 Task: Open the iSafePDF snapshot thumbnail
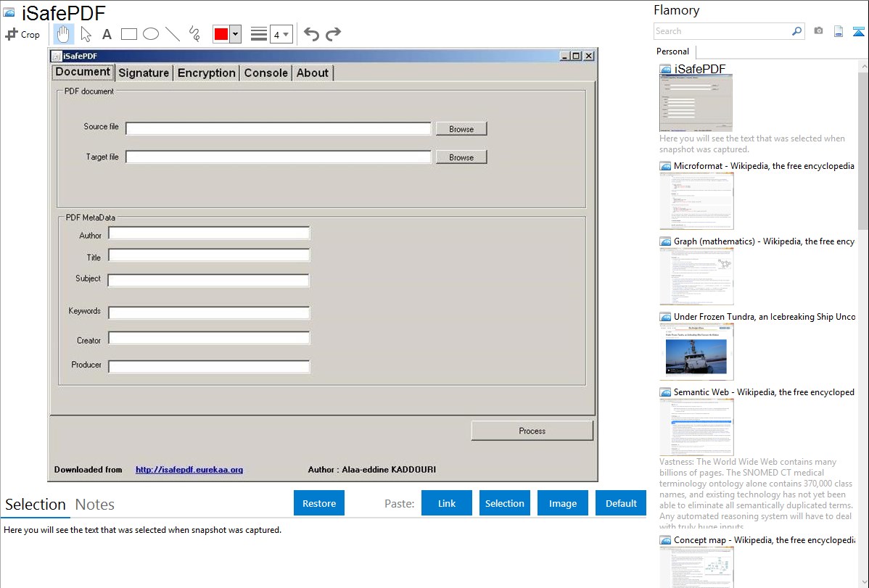[x=696, y=104]
